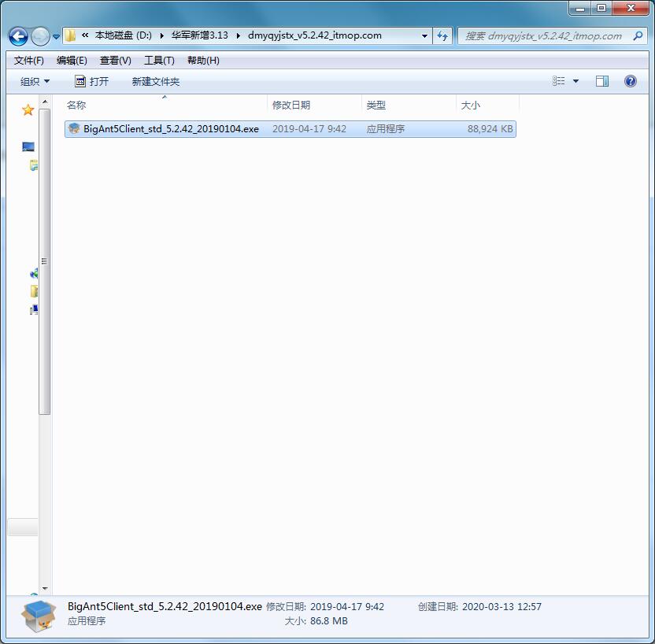The image size is (655, 644).
Task: Click the 86.8 MB size in details pane
Action: [329, 621]
